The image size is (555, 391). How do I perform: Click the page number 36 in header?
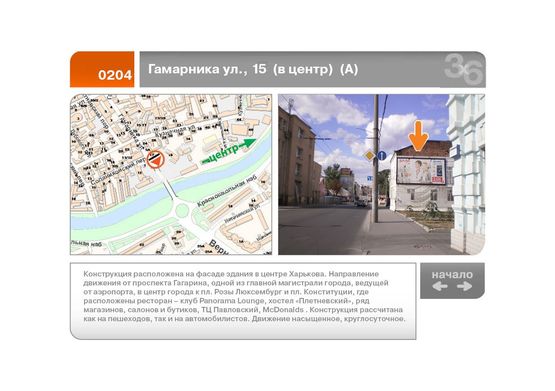(x=463, y=69)
